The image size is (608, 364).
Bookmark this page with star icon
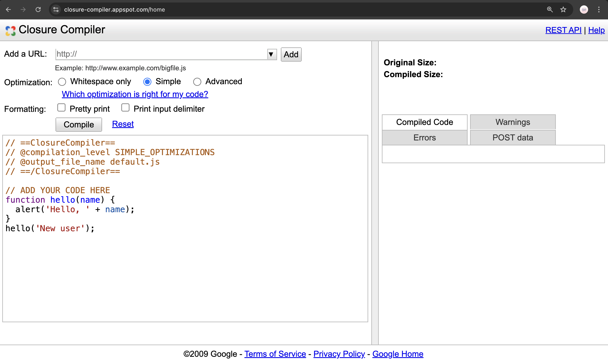(563, 10)
